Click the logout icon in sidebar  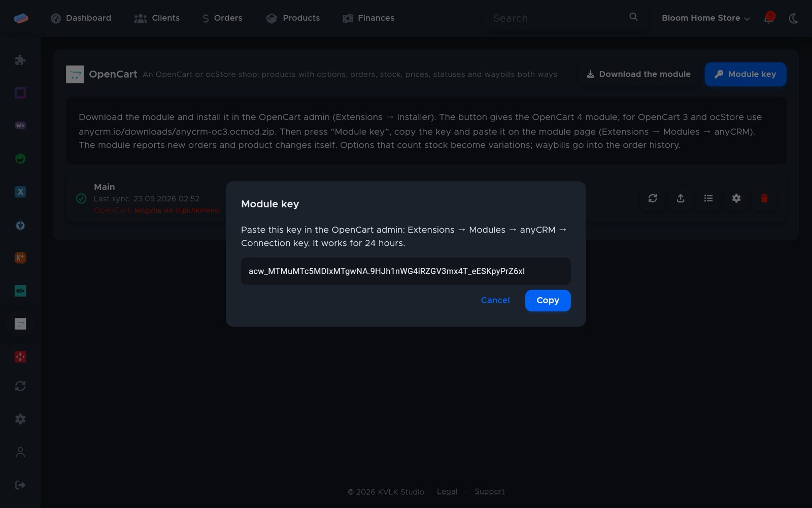[20, 485]
